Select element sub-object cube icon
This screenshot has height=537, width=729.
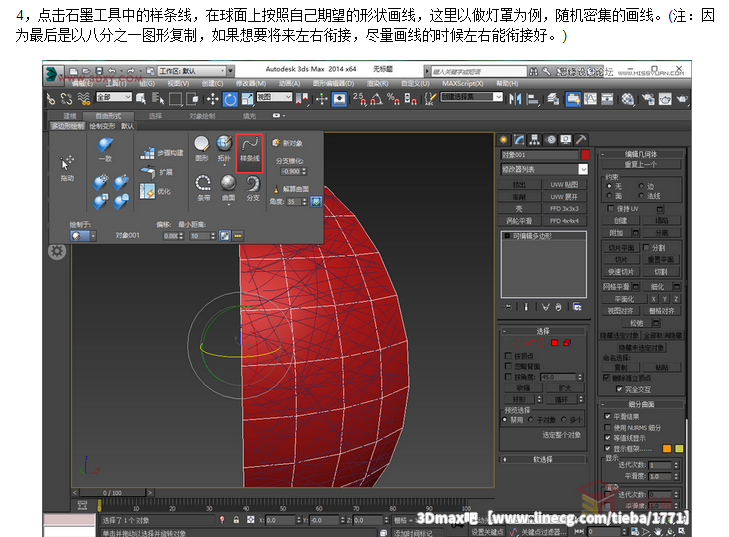567,343
